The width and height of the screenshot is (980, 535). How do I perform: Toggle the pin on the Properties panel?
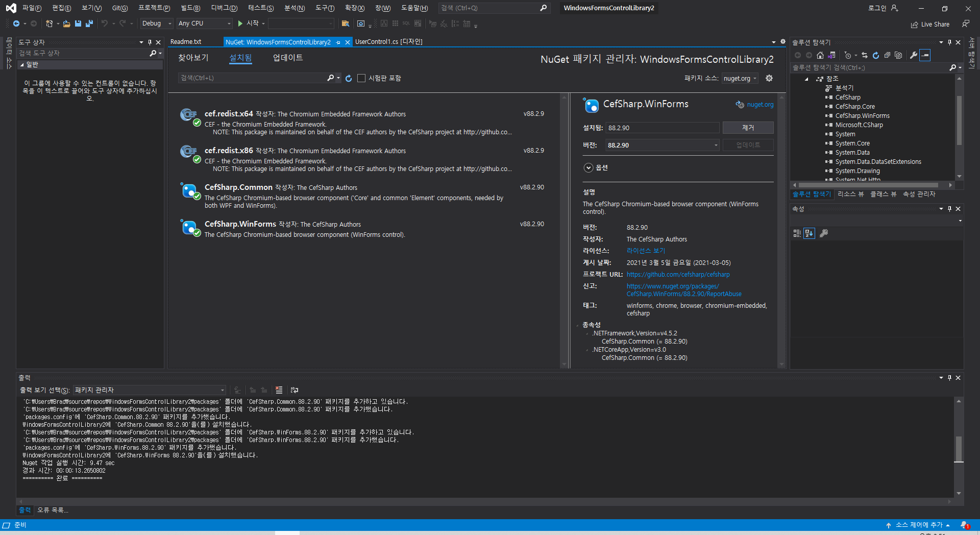point(949,209)
